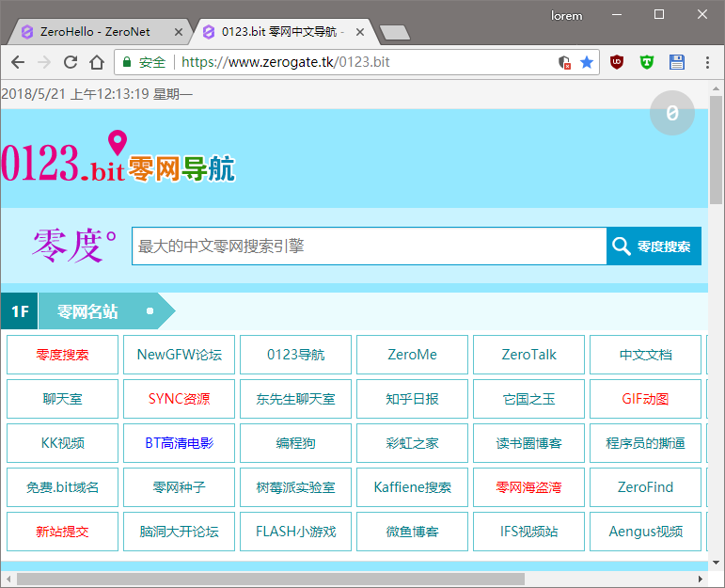Go to the KK视频 link
The image size is (725, 588).
(62, 443)
